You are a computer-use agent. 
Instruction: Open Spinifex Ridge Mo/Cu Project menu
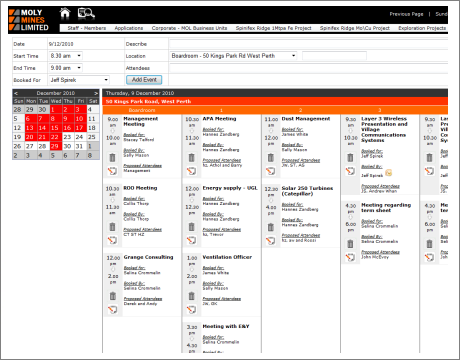(355, 28)
